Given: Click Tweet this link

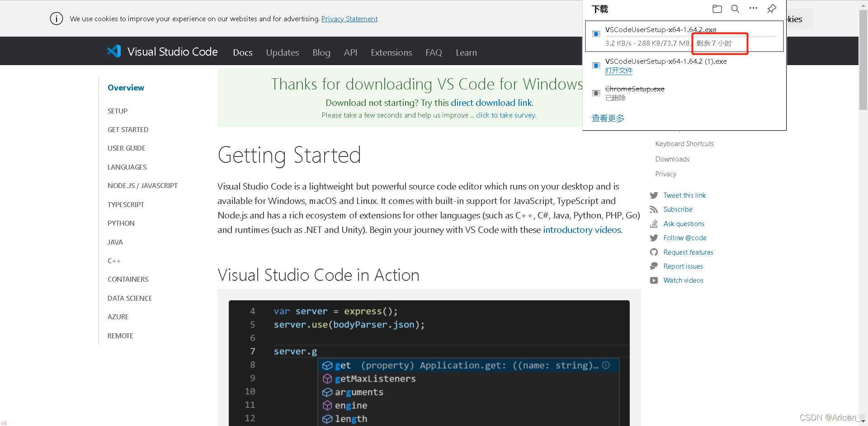Looking at the screenshot, I should pyautogui.click(x=684, y=195).
